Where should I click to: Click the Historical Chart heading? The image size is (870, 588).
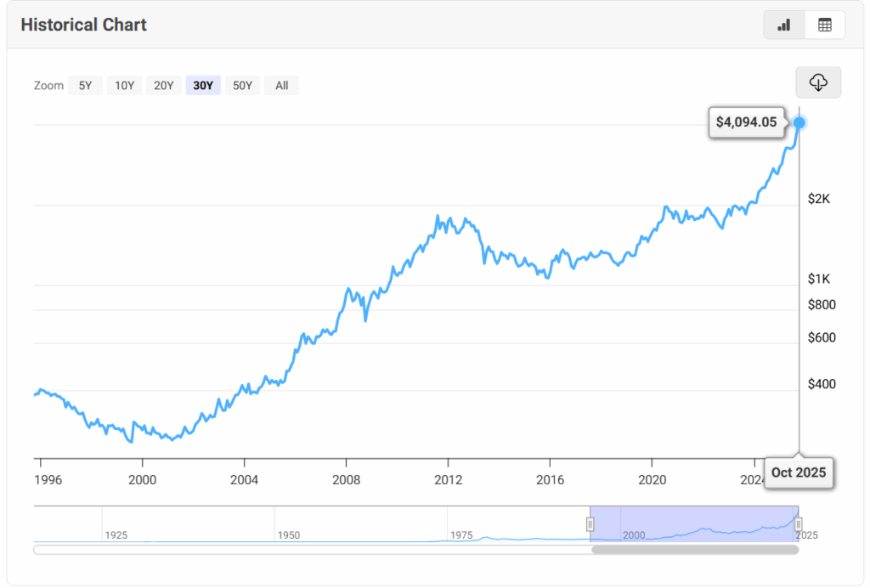(83, 25)
